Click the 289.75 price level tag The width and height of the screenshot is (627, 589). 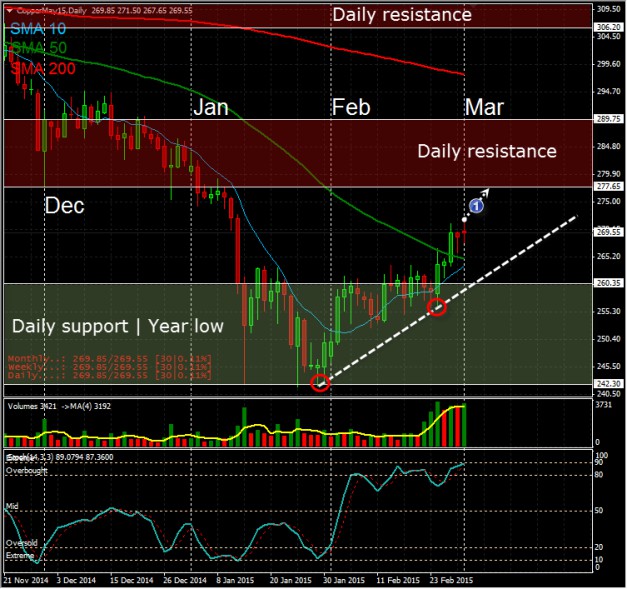pos(608,119)
